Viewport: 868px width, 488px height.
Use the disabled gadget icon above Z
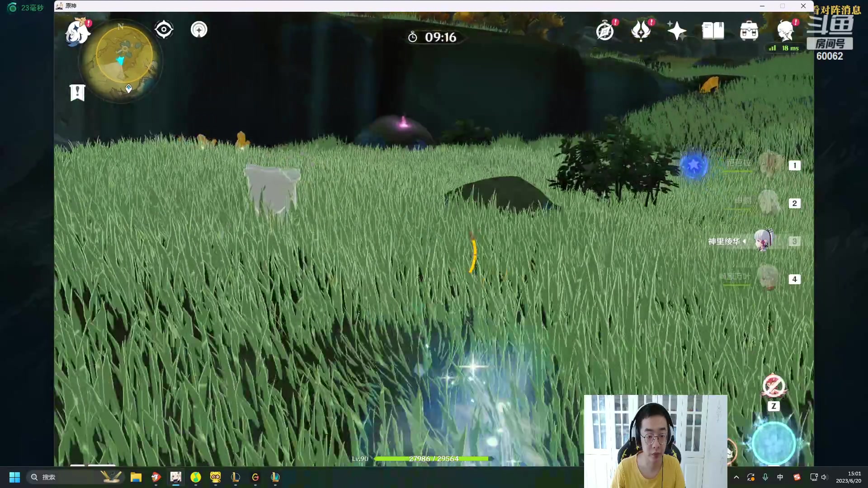point(774,386)
